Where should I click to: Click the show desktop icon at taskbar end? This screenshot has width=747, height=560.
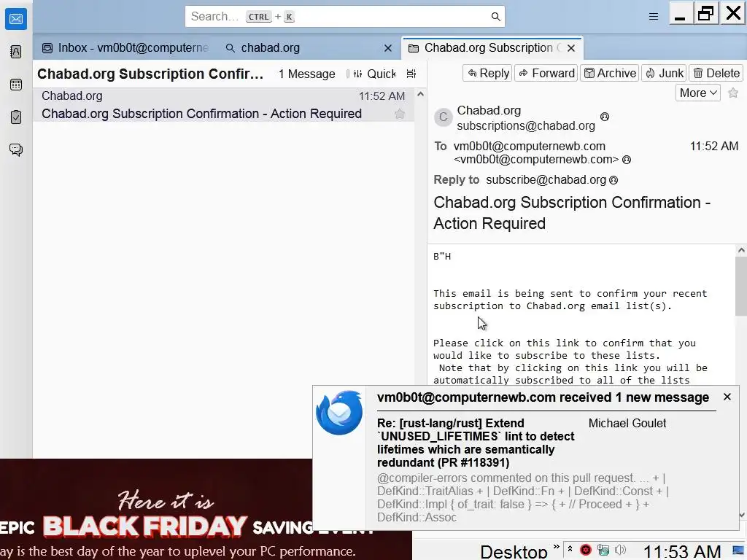(x=738, y=551)
